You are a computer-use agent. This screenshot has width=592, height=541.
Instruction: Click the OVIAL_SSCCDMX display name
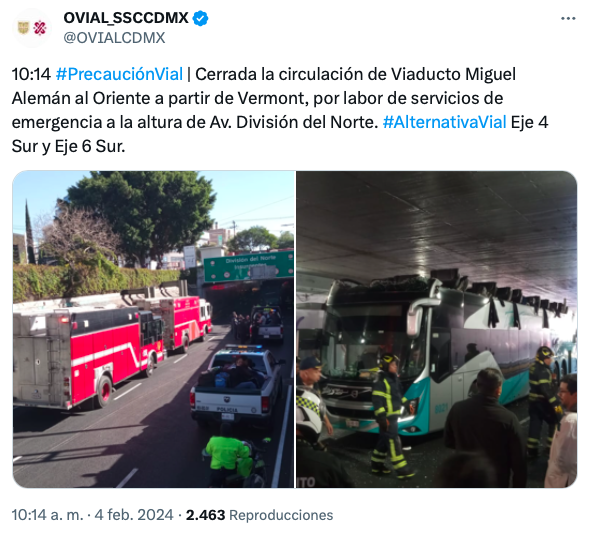point(126,18)
